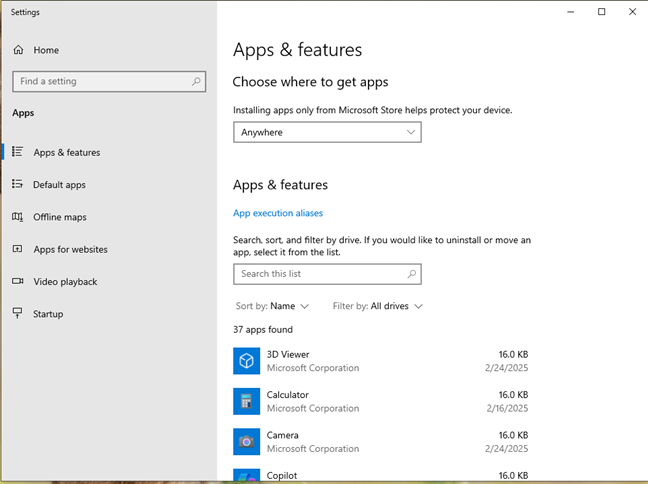Image resolution: width=648 pixels, height=484 pixels.
Task: Click the Default apps sidebar icon
Action: click(17, 184)
